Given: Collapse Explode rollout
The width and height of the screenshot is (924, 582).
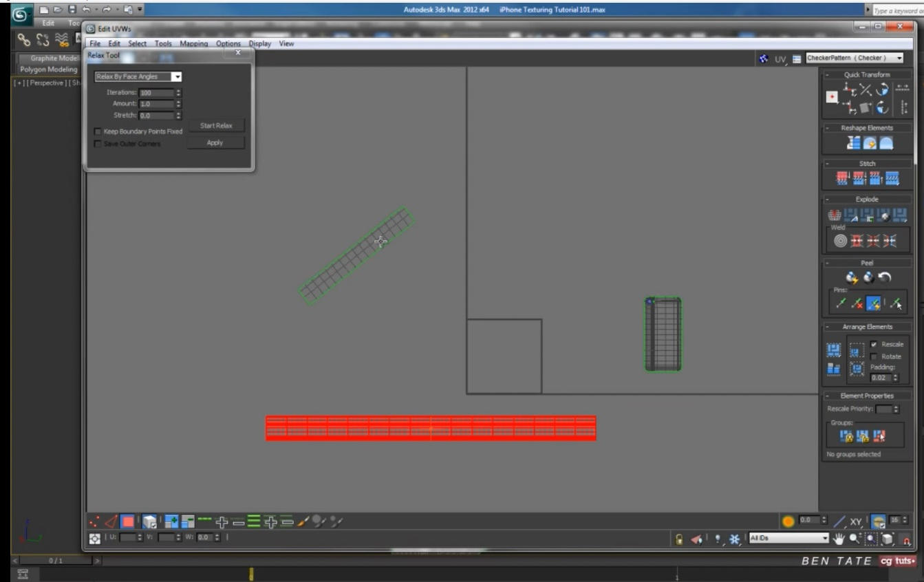Looking at the screenshot, I should coord(867,200).
